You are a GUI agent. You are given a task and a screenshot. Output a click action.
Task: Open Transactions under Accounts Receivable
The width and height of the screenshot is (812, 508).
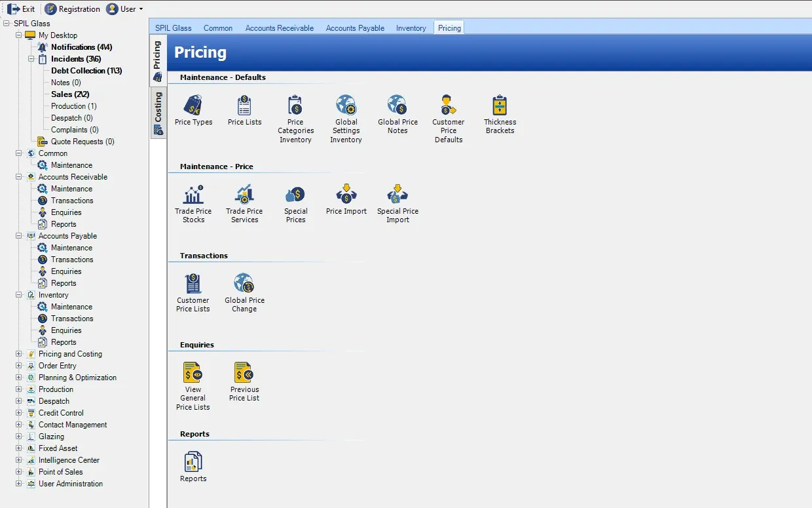[x=72, y=201]
